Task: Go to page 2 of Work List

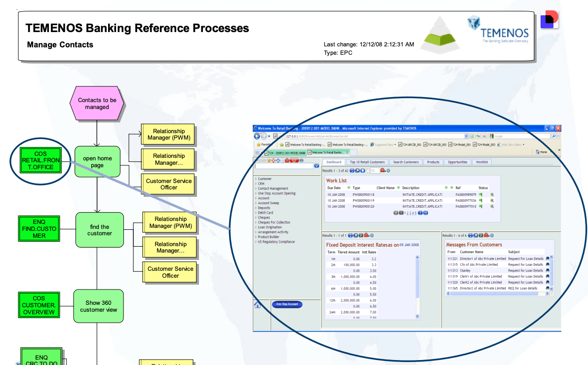Action: click(406, 213)
